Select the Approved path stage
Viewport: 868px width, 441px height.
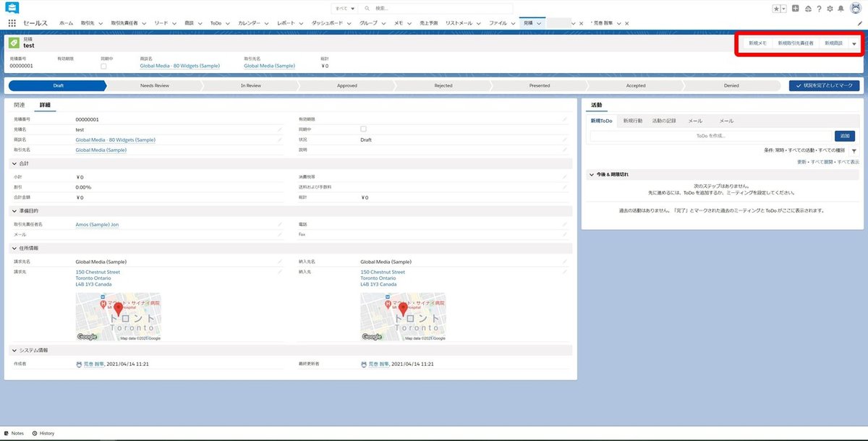[x=347, y=85]
